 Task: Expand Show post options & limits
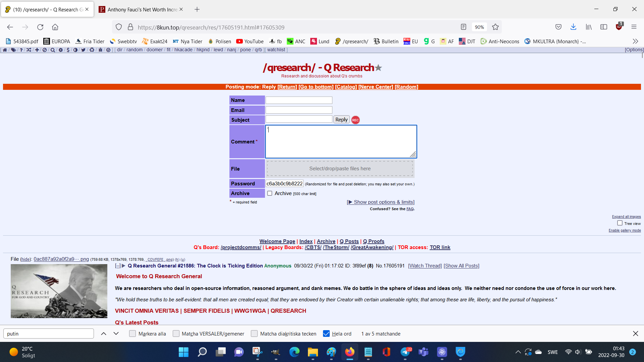coord(381,202)
